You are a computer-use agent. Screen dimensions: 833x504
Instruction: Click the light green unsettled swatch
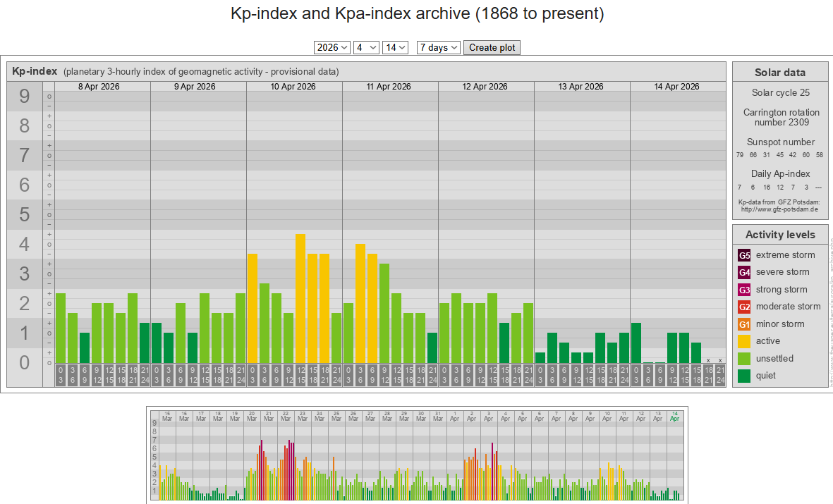pyautogui.click(x=744, y=359)
